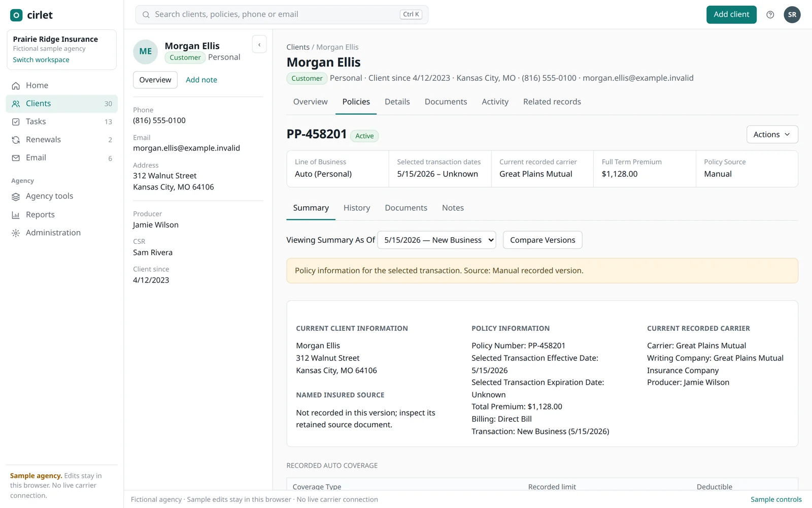This screenshot has height=508, width=812.
Task: Open Agency tools via its layers icon
Action: tap(16, 197)
